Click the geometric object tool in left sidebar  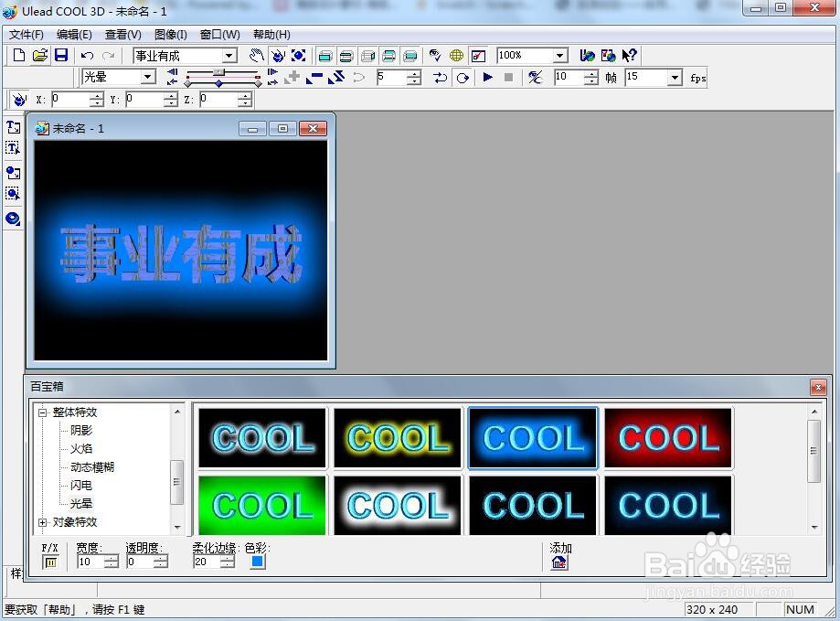(13, 219)
